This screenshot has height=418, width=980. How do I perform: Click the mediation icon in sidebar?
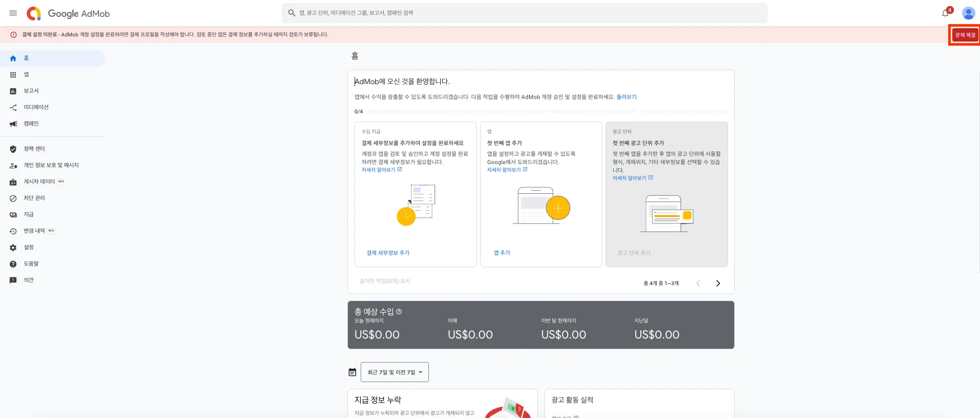pyautogui.click(x=13, y=108)
